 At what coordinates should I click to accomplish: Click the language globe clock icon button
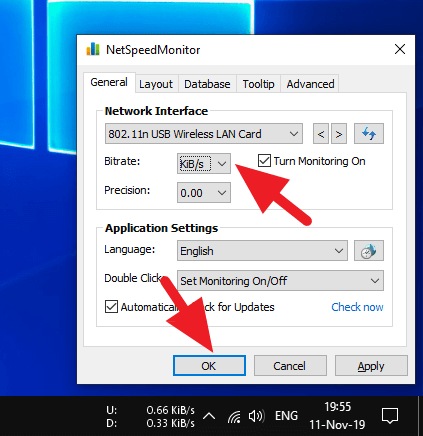point(369,251)
